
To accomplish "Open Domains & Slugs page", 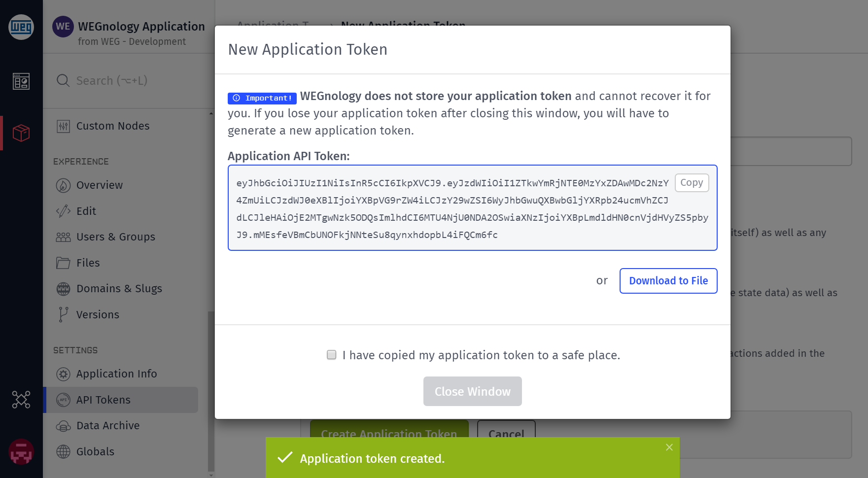I will [x=119, y=289].
